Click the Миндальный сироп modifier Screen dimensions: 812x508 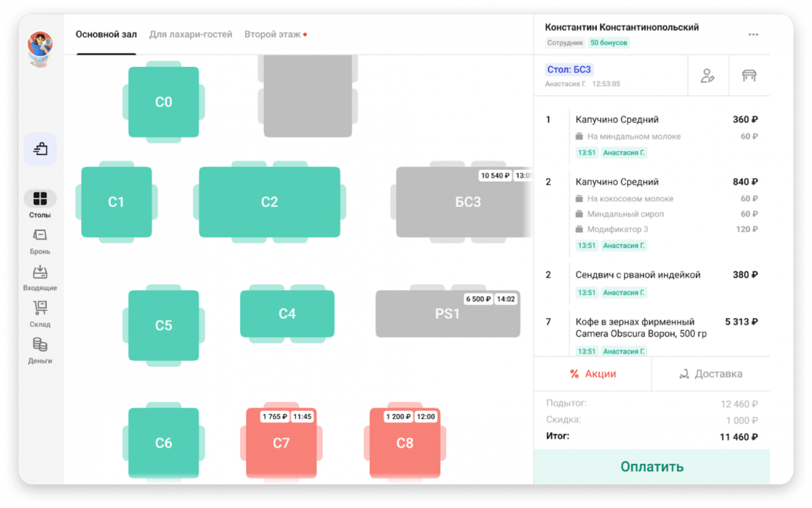coord(666,214)
